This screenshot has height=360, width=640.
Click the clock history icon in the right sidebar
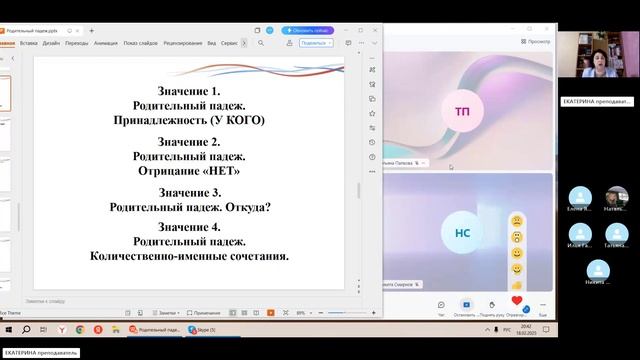point(372,142)
